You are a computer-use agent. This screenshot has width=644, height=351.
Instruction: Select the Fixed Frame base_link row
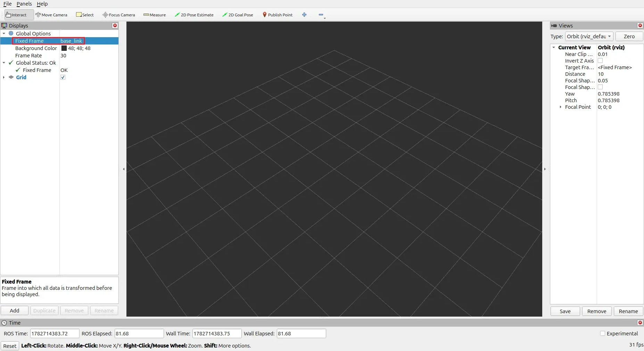click(59, 41)
